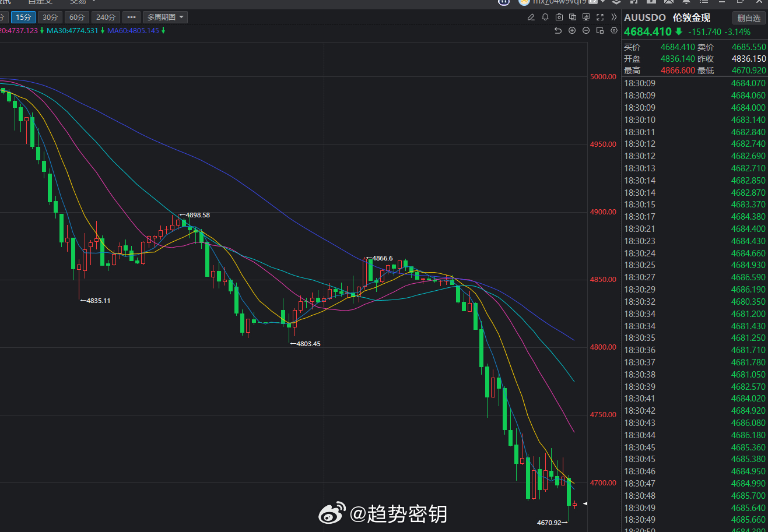The height and width of the screenshot is (532, 768).
Task: Click the 卖价 ask value 4685.550
Action: click(749, 47)
